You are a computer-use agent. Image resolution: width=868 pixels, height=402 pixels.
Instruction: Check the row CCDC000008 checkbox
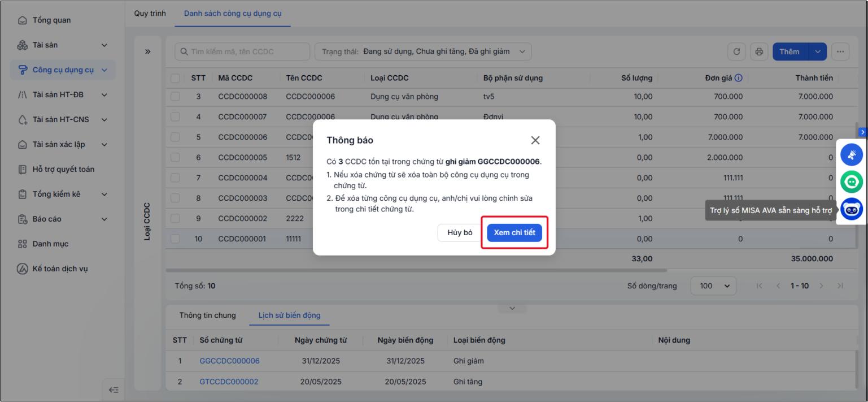point(175,97)
